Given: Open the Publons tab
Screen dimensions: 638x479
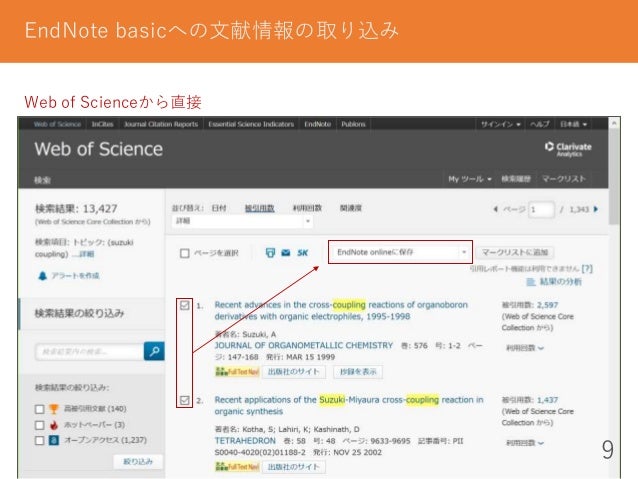Looking at the screenshot, I should pos(353,124).
